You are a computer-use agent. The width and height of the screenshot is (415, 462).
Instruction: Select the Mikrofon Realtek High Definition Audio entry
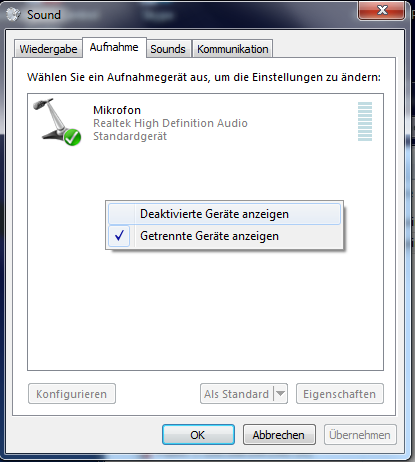tap(205, 123)
